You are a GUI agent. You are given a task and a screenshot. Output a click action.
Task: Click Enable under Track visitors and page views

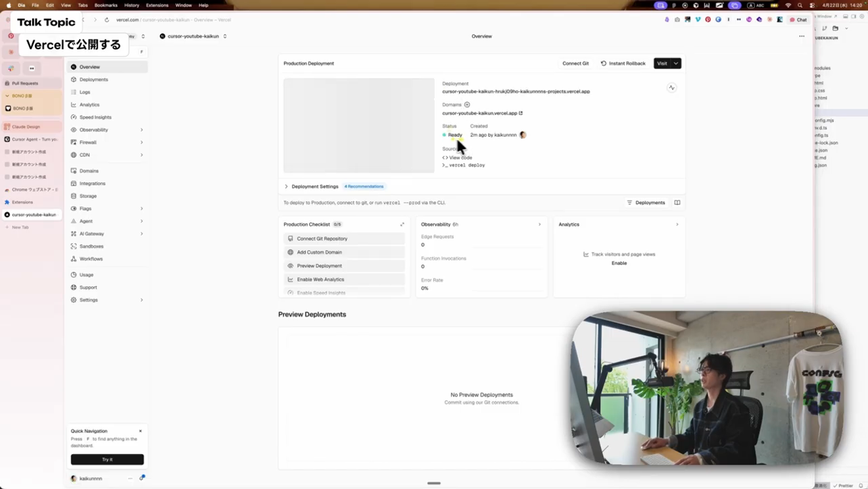pos(619,263)
